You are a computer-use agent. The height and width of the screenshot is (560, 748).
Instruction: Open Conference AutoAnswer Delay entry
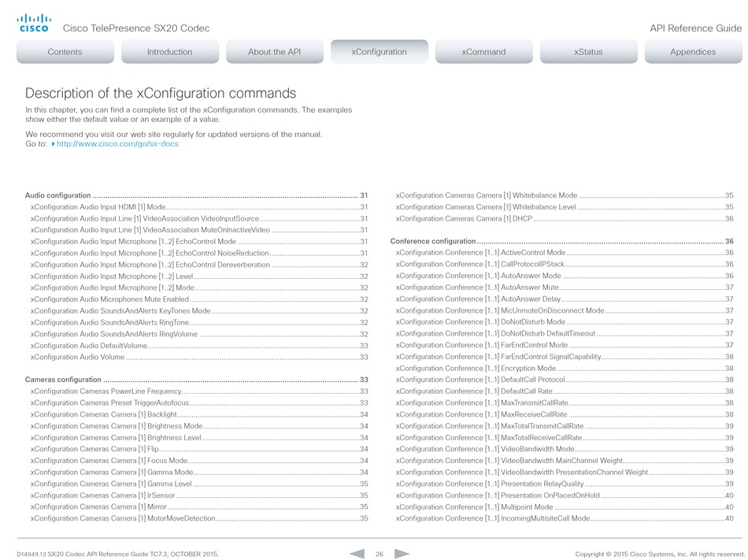(565, 299)
